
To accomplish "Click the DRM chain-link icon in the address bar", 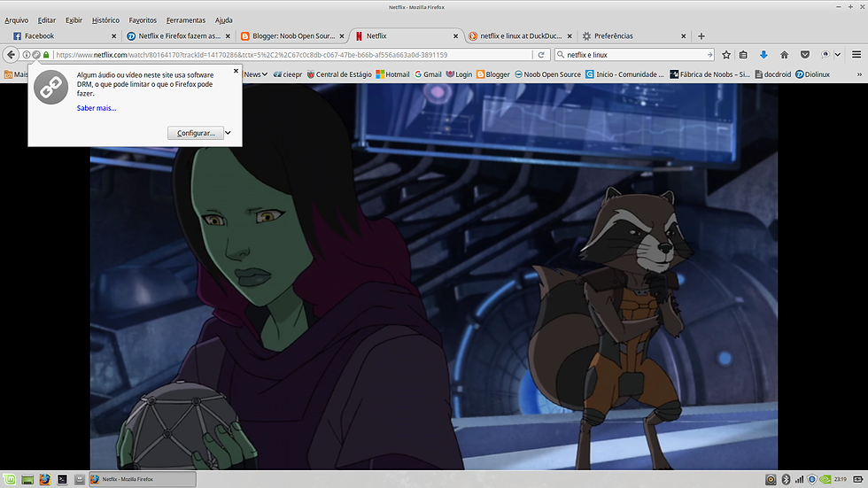I will pyautogui.click(x=36, y=55).
